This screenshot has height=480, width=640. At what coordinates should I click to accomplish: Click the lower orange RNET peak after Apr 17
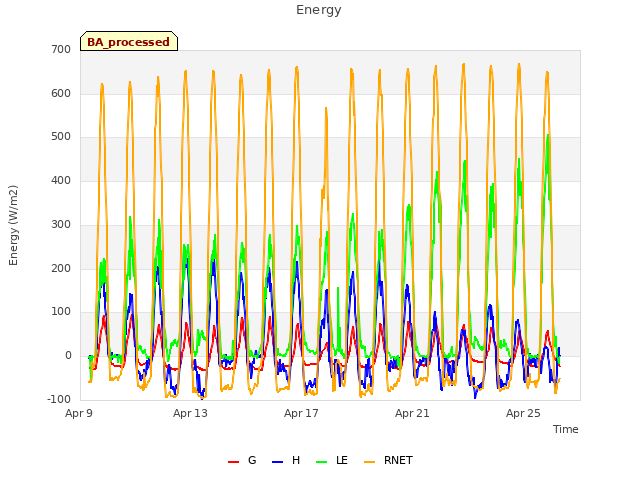point(326,109)
